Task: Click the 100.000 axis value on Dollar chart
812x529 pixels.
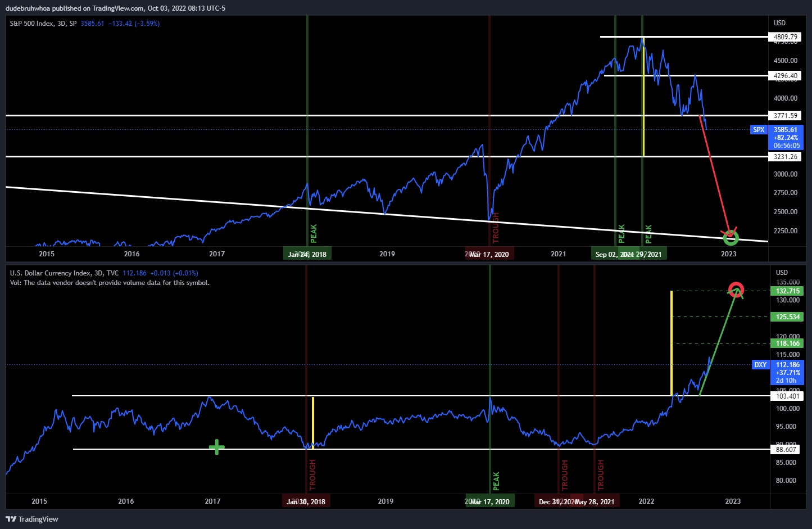Action: pyautogui.click(x=787, y=409)
